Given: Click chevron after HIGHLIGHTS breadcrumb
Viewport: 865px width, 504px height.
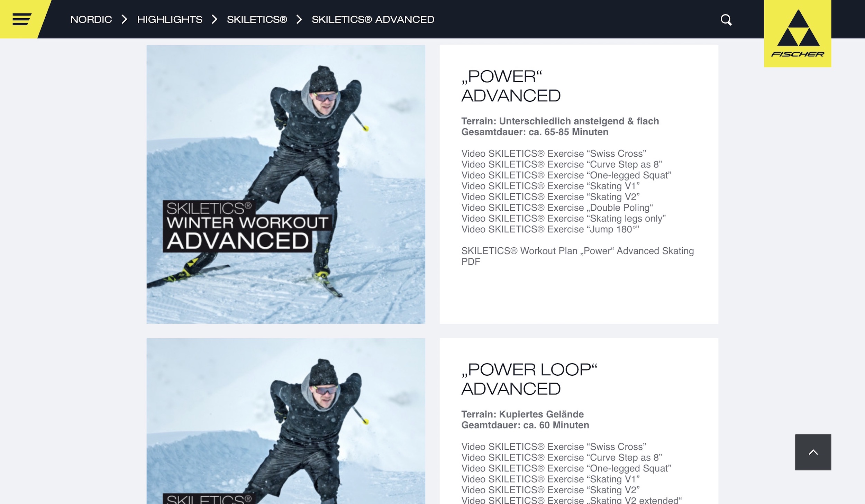Looking at the screenshot, I should pos(215,19).
